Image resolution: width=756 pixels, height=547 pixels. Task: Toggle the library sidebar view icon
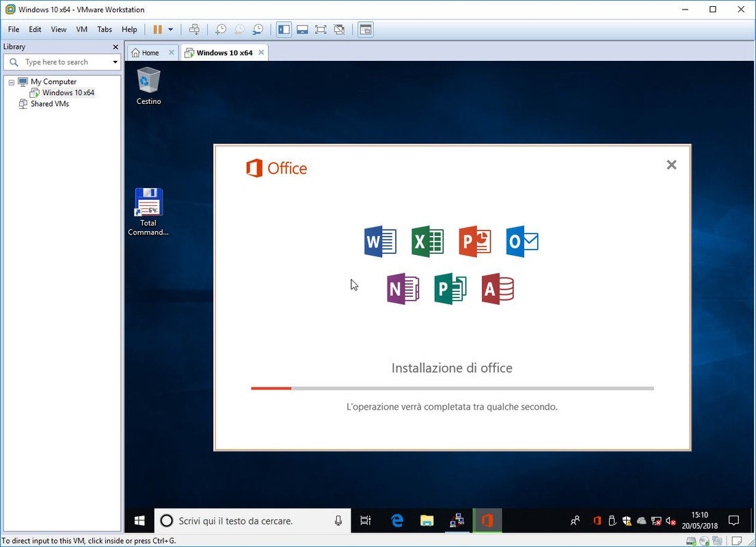284,29
